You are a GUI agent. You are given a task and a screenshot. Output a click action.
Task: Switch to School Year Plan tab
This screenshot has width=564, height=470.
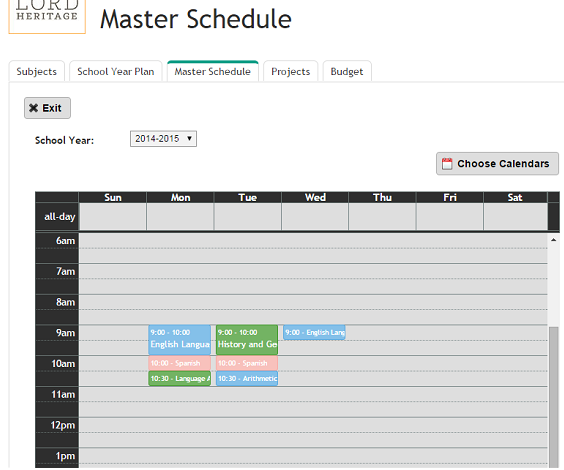click(115, 71)
